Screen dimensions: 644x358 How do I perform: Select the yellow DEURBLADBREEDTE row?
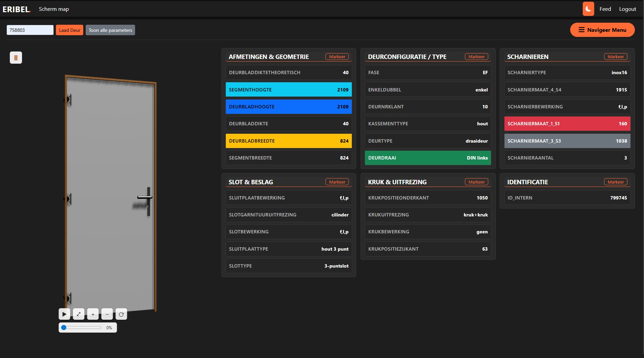pyautogui.click(x=289, y=141)
